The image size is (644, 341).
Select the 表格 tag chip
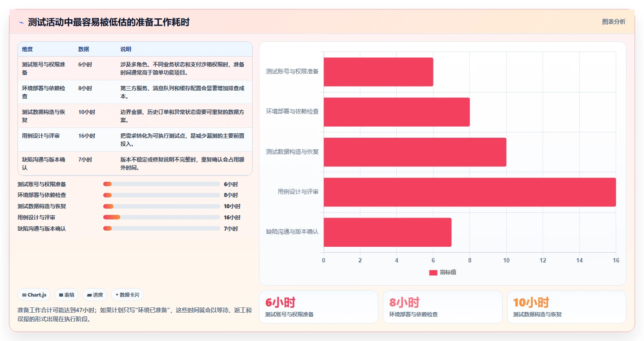(x=66, y=295)
